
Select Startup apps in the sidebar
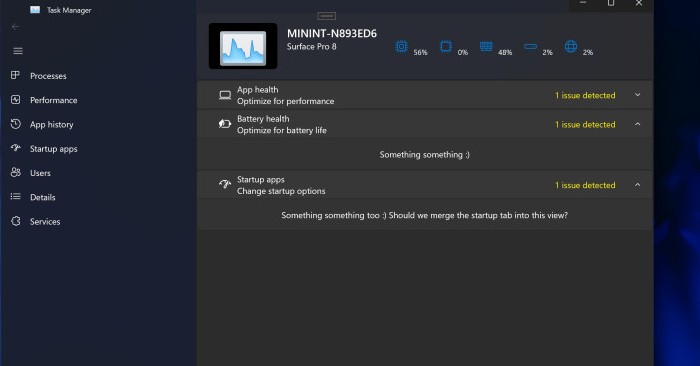(x=54, y=149)
